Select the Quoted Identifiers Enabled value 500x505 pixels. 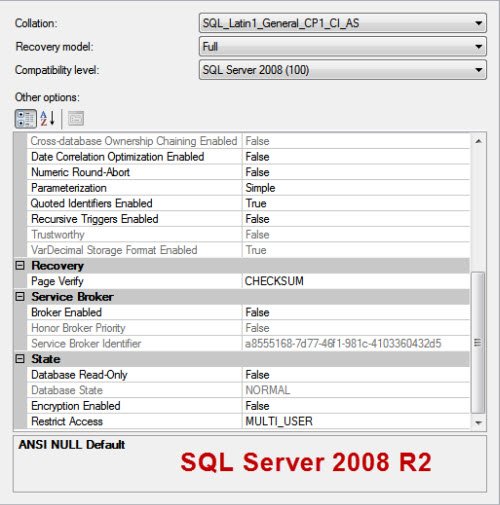click(356, 203)
